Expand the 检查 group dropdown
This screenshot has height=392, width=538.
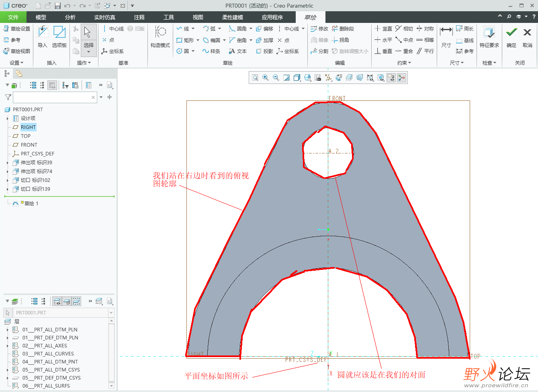(x=489, y=63)
